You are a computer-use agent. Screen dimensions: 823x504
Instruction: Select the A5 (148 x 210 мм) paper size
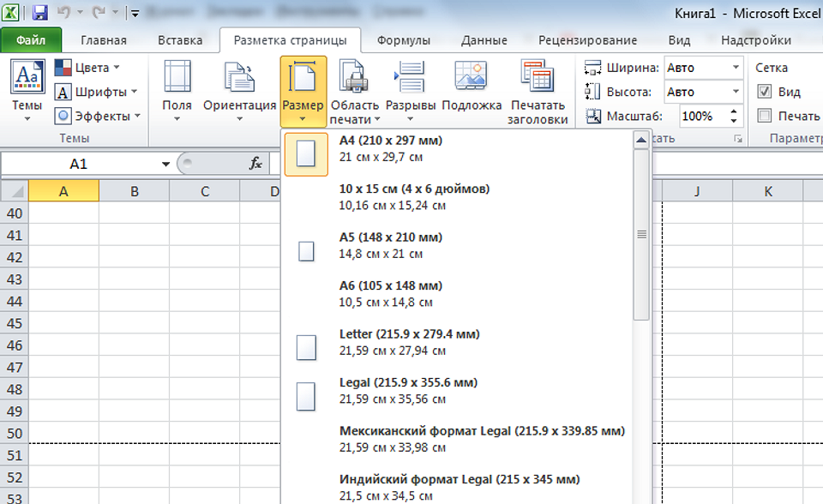[390, 245]
